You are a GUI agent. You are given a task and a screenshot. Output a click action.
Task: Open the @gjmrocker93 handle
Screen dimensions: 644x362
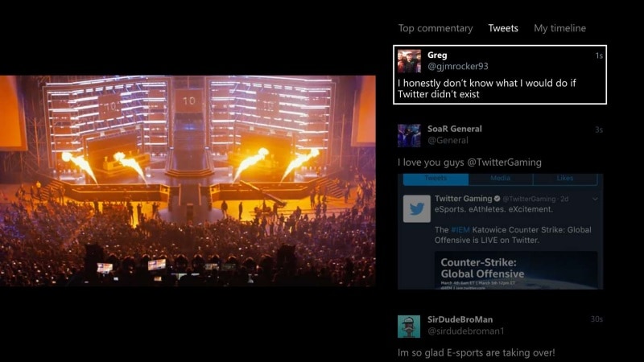(458, 67)
